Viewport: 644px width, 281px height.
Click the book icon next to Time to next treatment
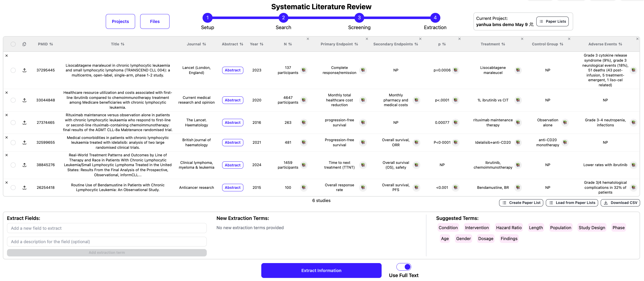pyautogui.click(x=363, y=165)
